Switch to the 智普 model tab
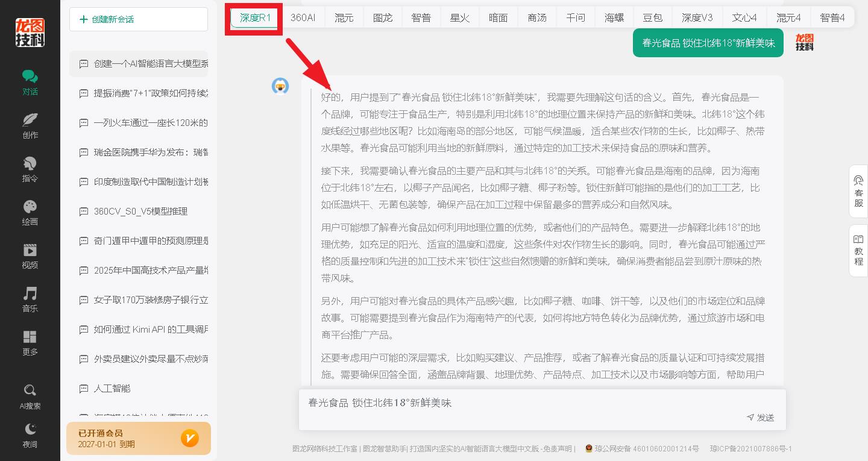 point(421,17)
